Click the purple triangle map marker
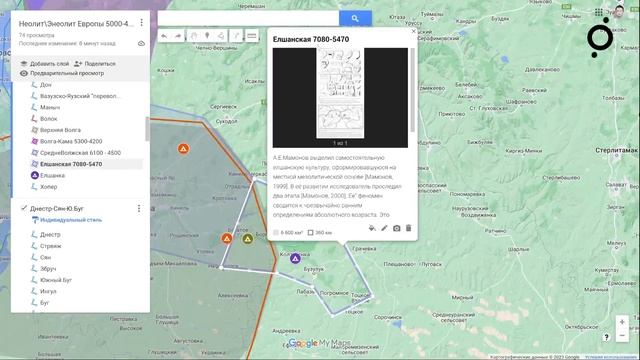Image resolution: width=640 pixels, height=360 pixels. [x=295, y=258]
